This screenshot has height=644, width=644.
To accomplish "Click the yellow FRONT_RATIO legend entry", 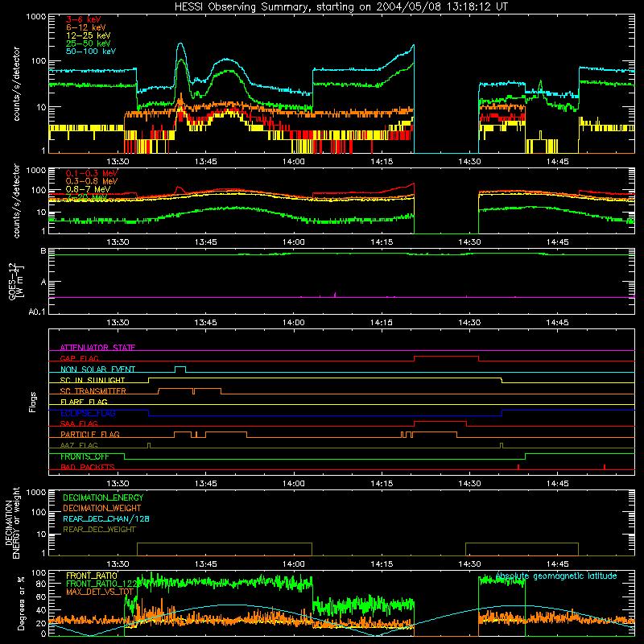I will 92,576.
